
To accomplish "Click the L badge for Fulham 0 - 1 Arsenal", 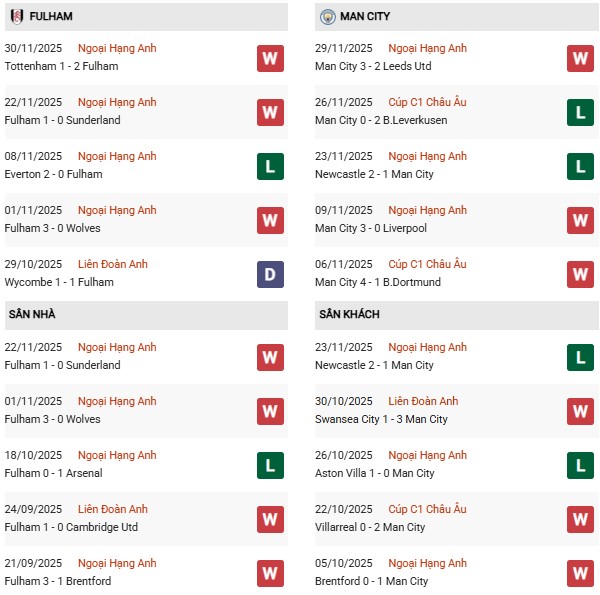I will pos(270,465).
